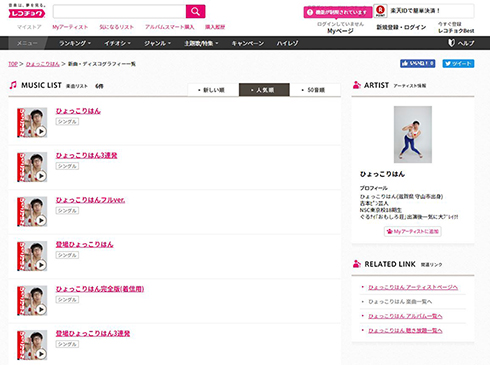Play preview of ひょっこりはん single
This screenshot has height=365, width=490.
[x=41, y=131]
